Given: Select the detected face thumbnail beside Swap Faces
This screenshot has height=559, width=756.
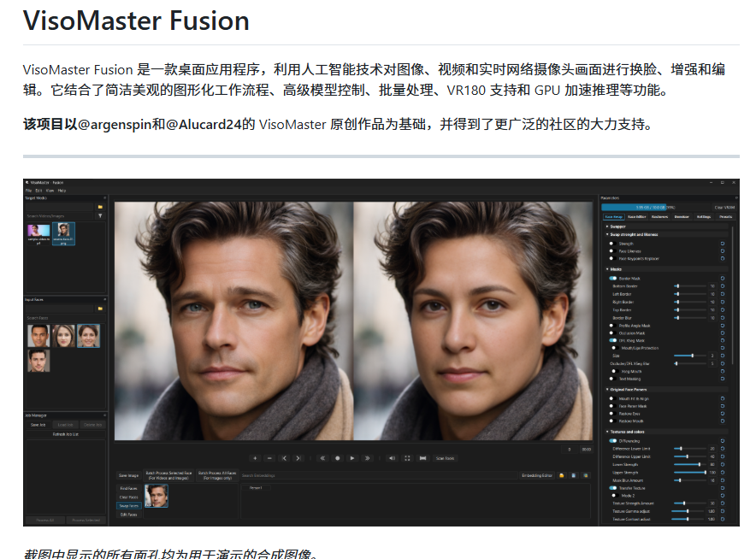Looking at the screenshot, I should pyautogui.click(x=157, y=496).
